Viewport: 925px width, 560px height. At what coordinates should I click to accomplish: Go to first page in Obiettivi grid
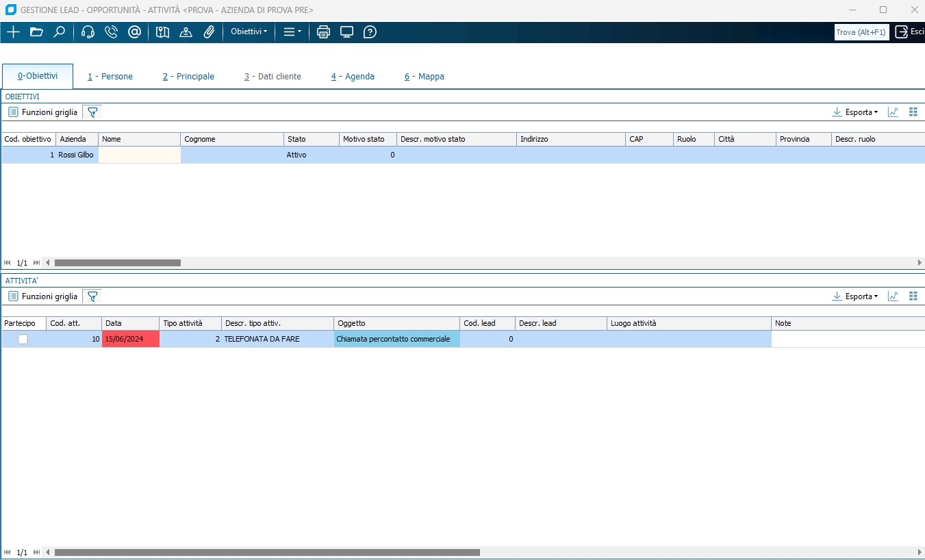pos(8,263)
